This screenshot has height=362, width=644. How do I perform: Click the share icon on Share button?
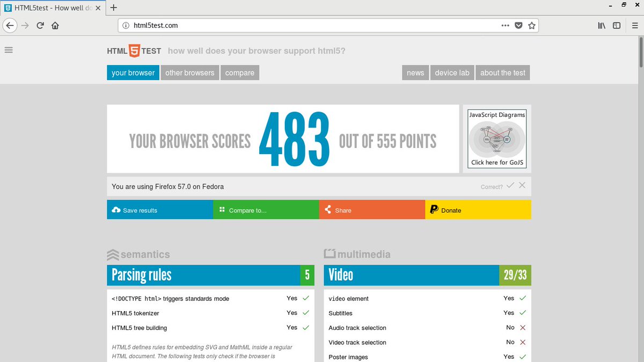328,210
